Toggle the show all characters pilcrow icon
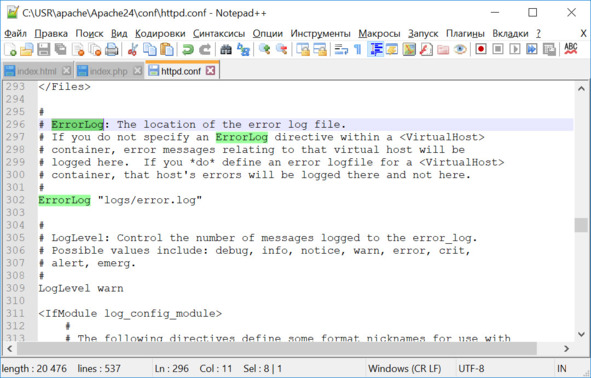Viewport: 591px width, 378px height. (x=358, y=49)
